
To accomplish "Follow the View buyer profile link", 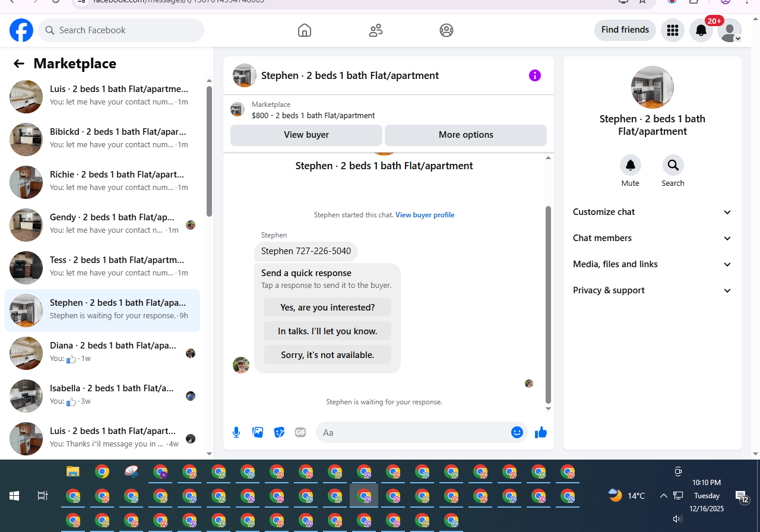I will [425, 215].
